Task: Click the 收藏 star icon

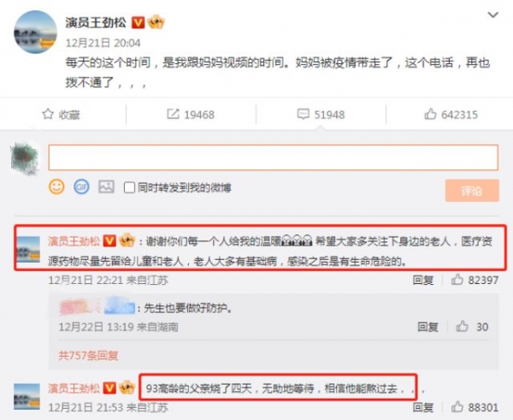Action: (48, 115)
